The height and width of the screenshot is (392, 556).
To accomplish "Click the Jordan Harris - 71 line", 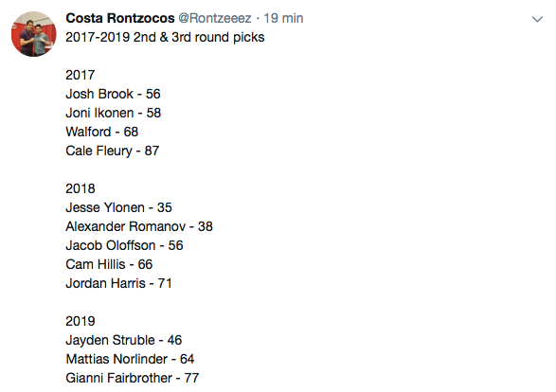I will tap(118, 283).
